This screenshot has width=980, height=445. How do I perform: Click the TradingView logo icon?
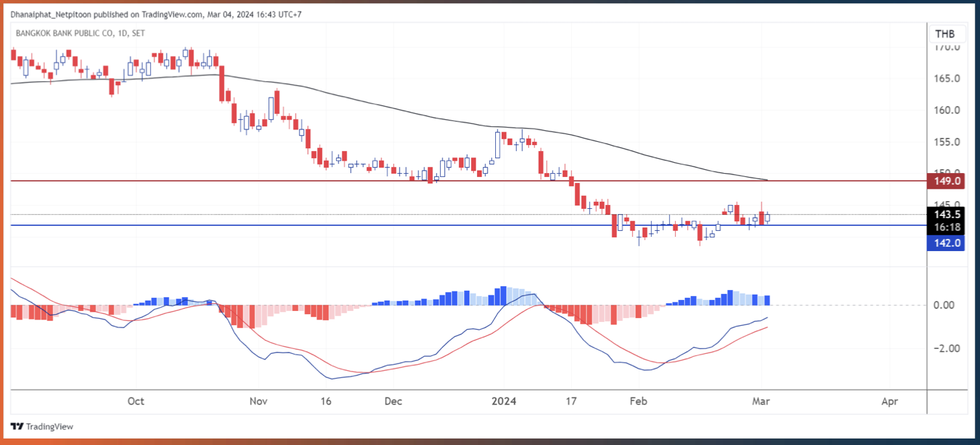pyautogui.click(x=18, y=427)
